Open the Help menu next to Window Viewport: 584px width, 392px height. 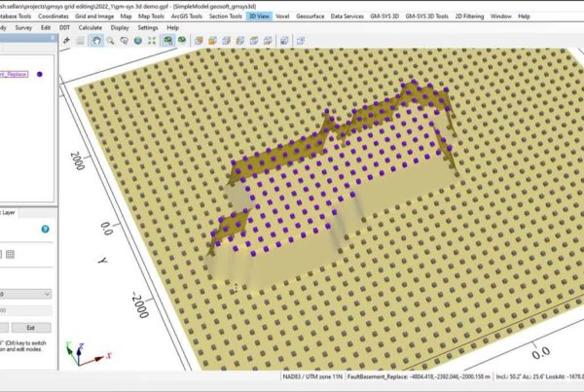[524, 17]
